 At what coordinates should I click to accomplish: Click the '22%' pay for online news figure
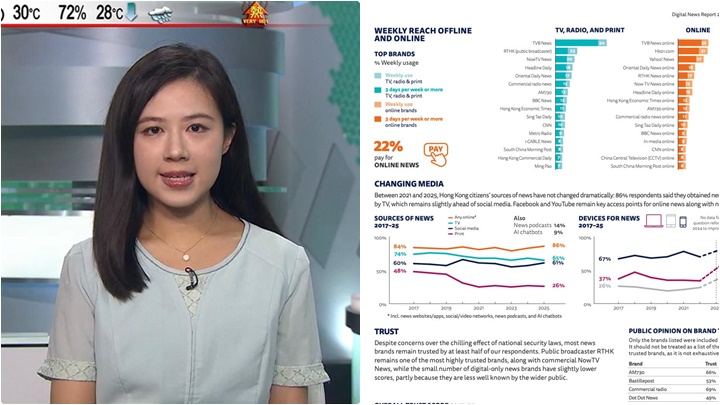[388, 146]
